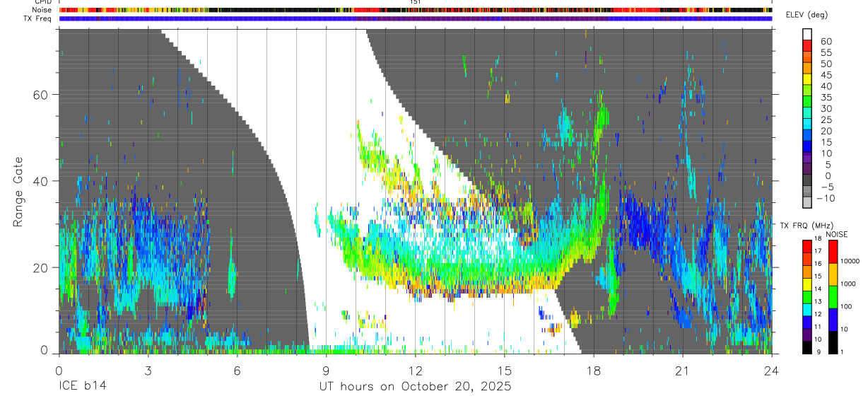The image size is (868, 401).
Task: Click the 14 label on TX FRQ scale
Action: (817, 289)
